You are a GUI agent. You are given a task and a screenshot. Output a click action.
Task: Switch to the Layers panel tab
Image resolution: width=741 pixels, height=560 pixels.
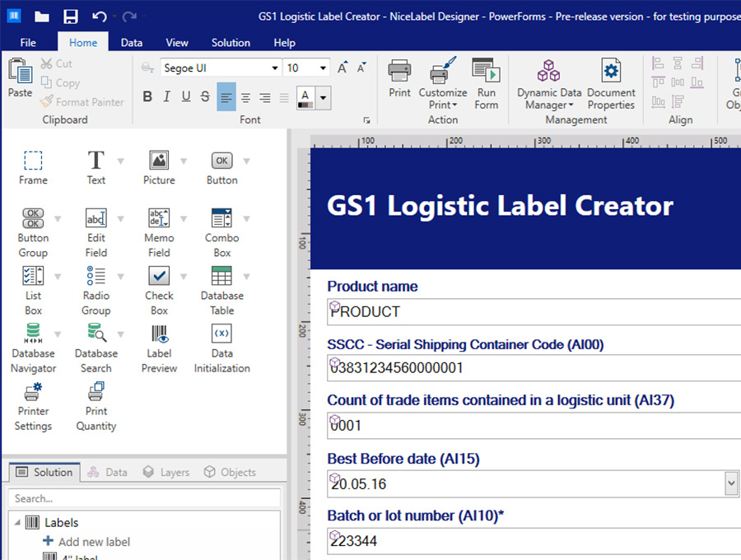click(165, 472)
